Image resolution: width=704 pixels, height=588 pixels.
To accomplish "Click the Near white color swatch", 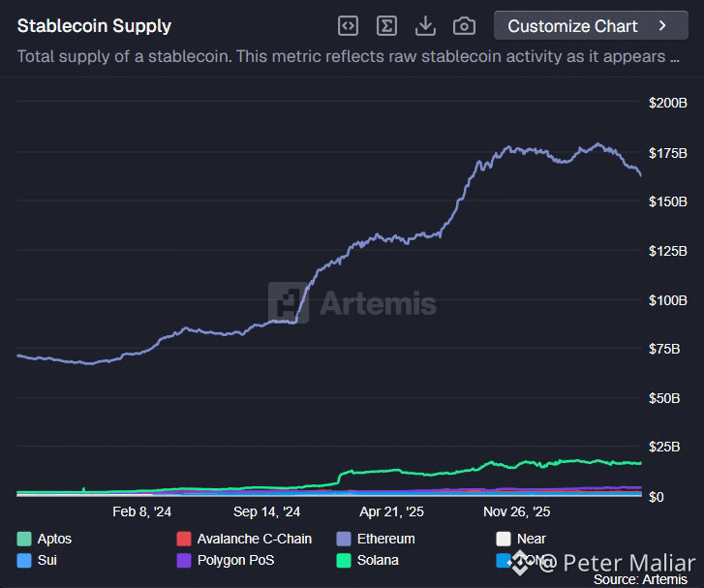I will tap(504, 539).
